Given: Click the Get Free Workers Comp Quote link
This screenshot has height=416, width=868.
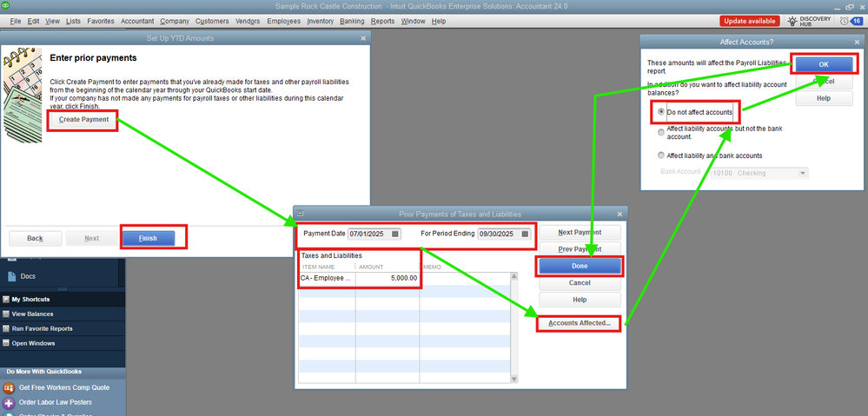Looking at the screenshot, I should pos(64,387).
